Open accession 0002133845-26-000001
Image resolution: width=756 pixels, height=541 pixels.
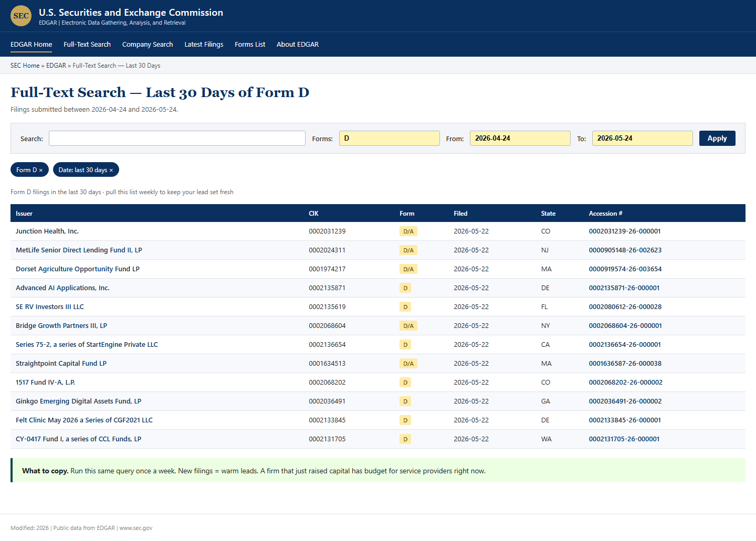(x=625, y=420)
